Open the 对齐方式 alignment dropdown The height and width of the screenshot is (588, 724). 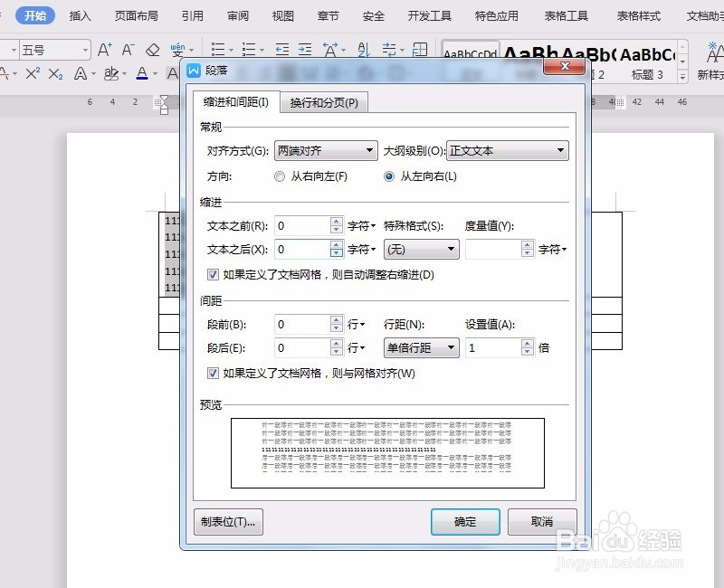click(371, 150)
